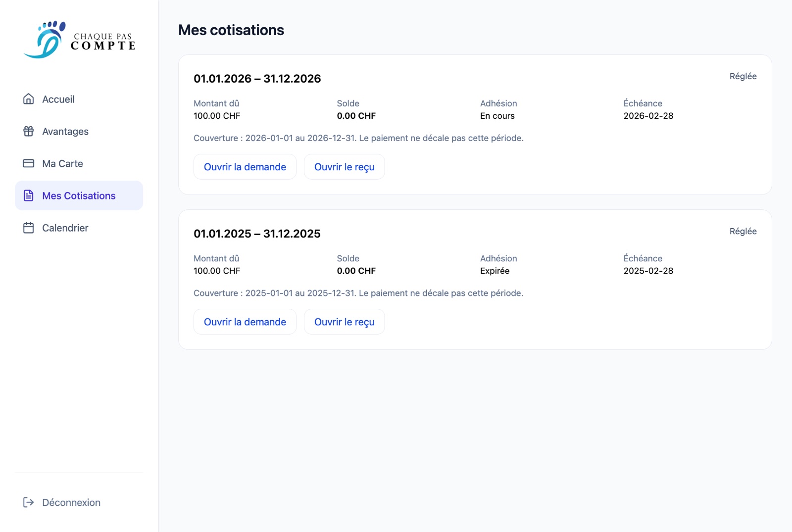The height and width of the screenshot is (532, 792).
Task: Click the 01.01.2026 – 31.12.2026 period title
Action: click(257, 79)
